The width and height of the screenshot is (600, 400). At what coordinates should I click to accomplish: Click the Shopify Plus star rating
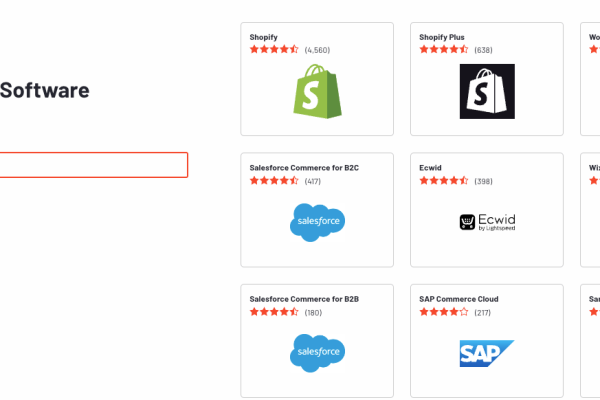coord(443,49)
